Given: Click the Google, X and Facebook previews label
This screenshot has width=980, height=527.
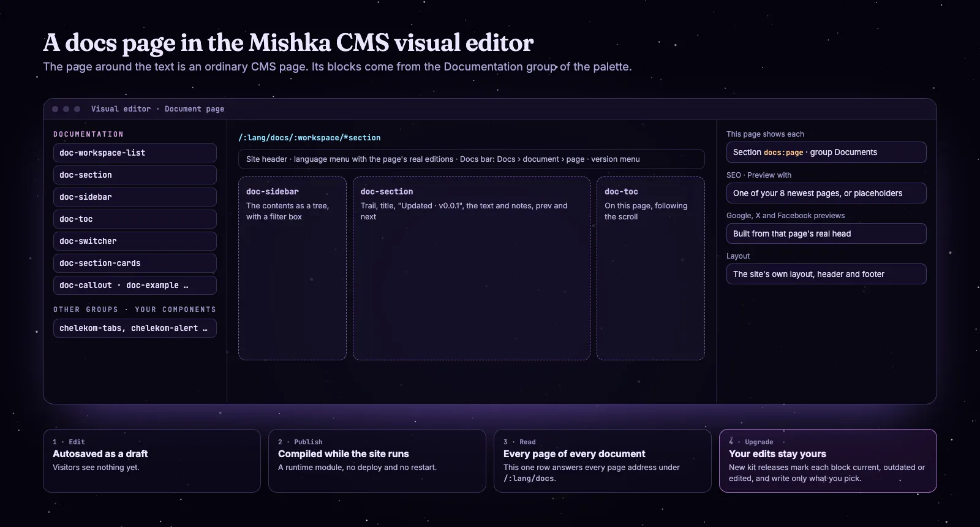Looking at the screenshot, I should pos(785,216).
